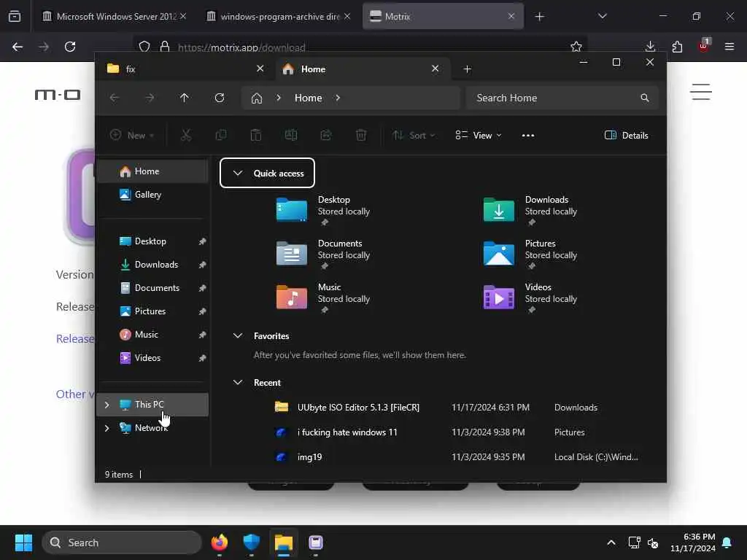The image size is (747, 560).
Task: Click the Rename icon in Explorer toolbar
Action: point(291,136)
